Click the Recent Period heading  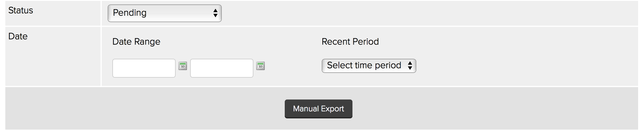point(350,42)
